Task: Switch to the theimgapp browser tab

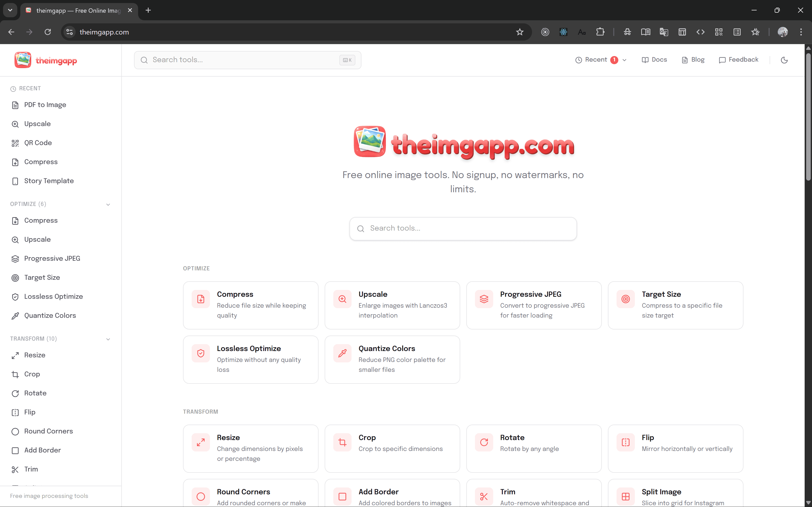Action: [74, 10]
